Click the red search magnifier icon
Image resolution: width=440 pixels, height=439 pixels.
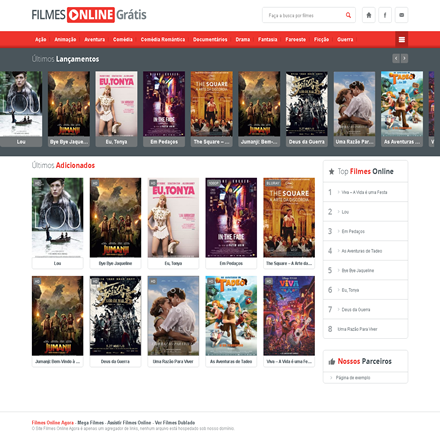click(x=348, y=15)
